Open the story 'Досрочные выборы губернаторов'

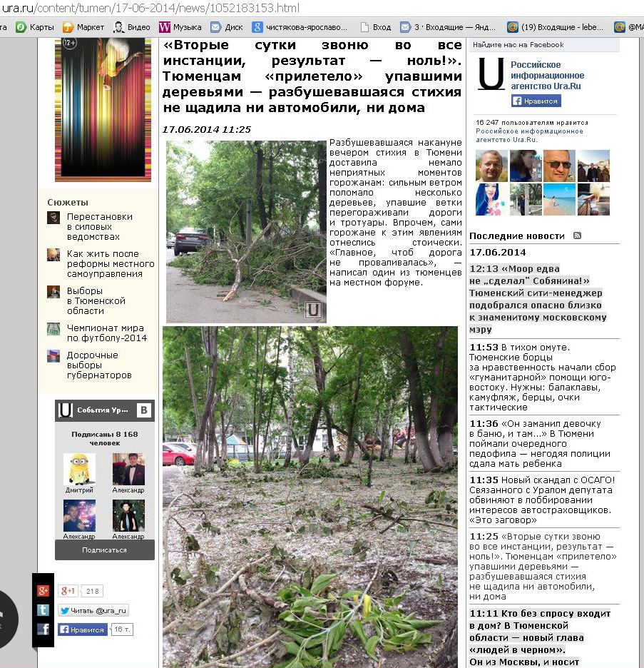tap(99, 365)
